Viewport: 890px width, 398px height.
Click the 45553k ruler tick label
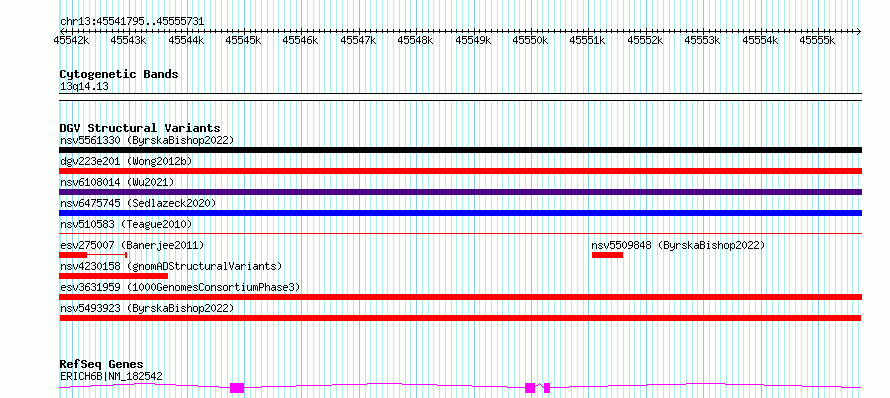pos(703,40)
